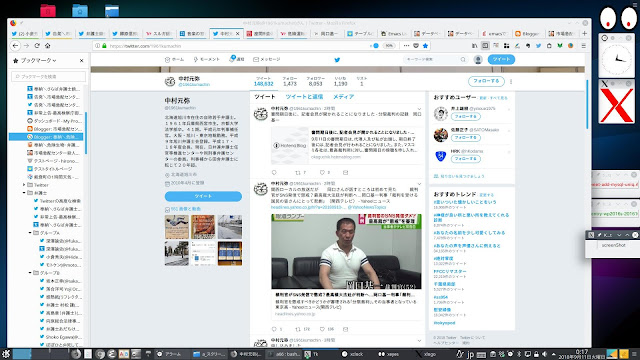The width and height of the screenshot is (640, 360).
Task: Open profile avatar menu beside ツイート button
Action: pyautogui.click(x=478, y=60)
